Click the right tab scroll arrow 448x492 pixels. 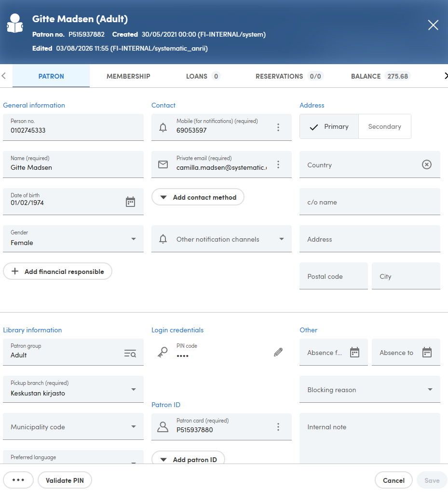coord(446,76)
